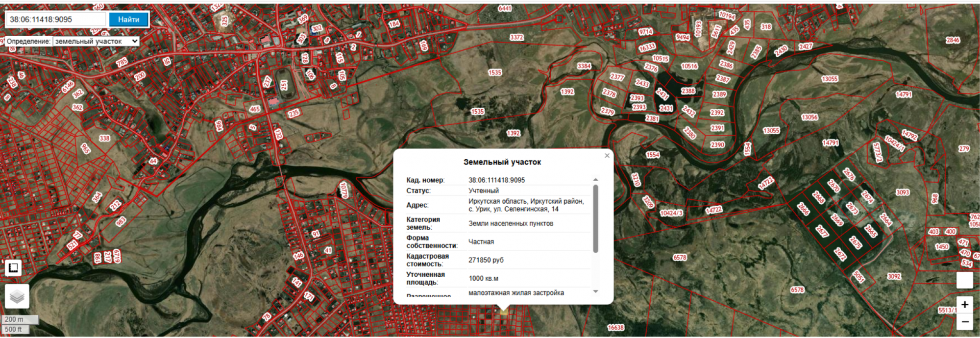Select parcel labeled 10516
This screenshot has height=338, width=980.
click(689, 67)
